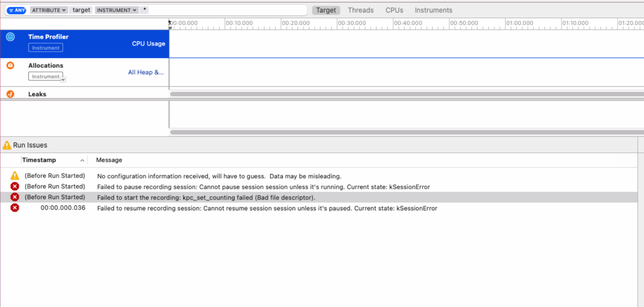Click the 00:10.000 mark on timeline ruler

pos(239,23)
